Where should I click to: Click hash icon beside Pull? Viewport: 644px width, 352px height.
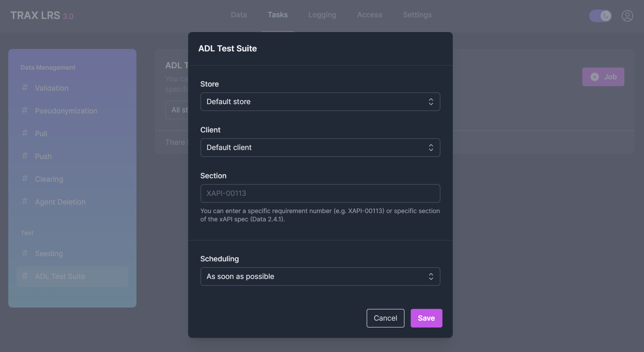(25, 133)
